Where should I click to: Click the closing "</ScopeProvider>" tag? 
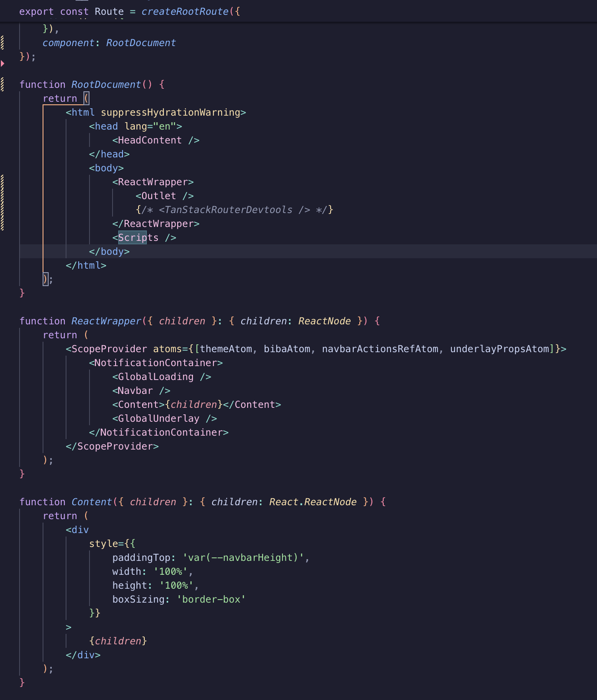[x=112, y=447]
